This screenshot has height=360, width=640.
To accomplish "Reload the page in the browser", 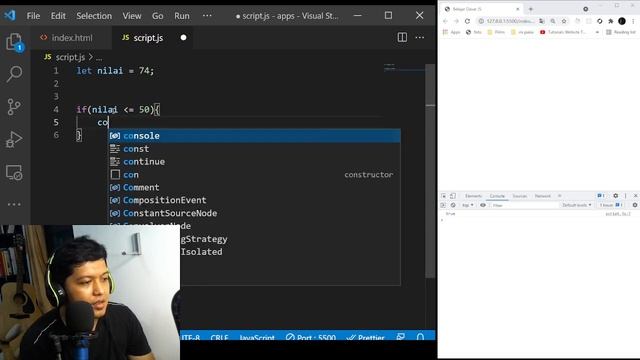I will (x=467, y=21).
